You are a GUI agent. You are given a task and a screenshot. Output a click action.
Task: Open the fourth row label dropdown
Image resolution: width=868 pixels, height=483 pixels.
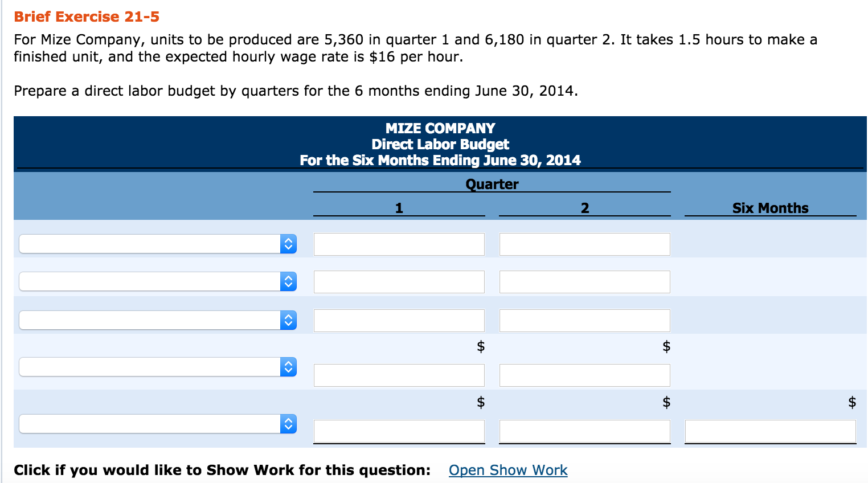[x=158, y=367]
